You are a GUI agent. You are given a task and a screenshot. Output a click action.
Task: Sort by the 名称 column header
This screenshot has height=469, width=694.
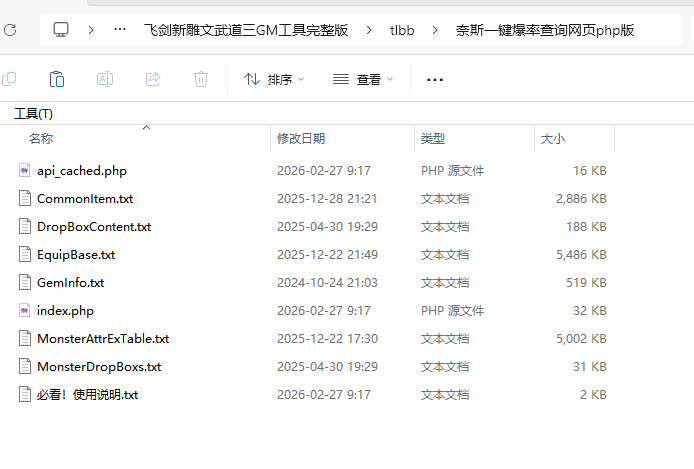41,139
